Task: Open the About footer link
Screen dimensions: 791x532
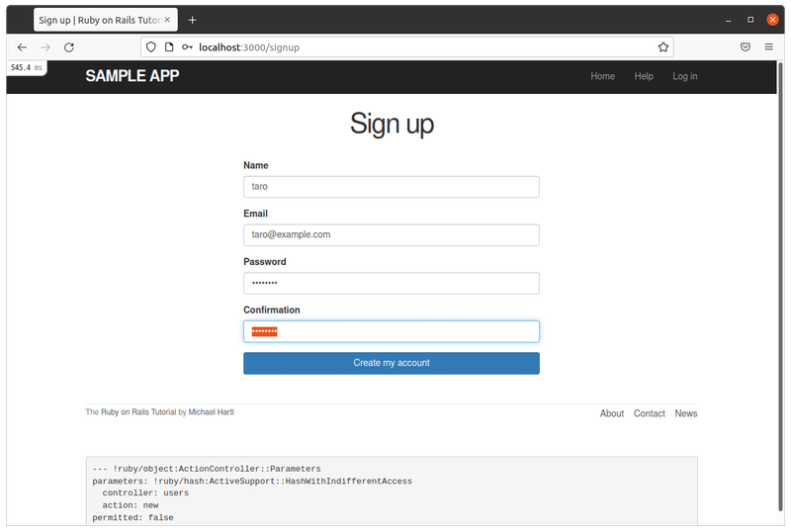Action: point(611,413)
